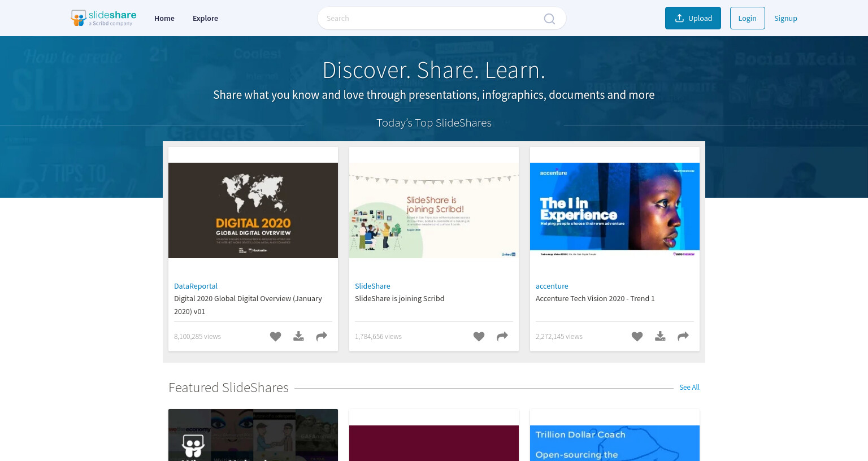This screenshot has width=868, height=461.
Task: Share the Digital 2020 Global Digital Overview deck
Action: (322, 337)
